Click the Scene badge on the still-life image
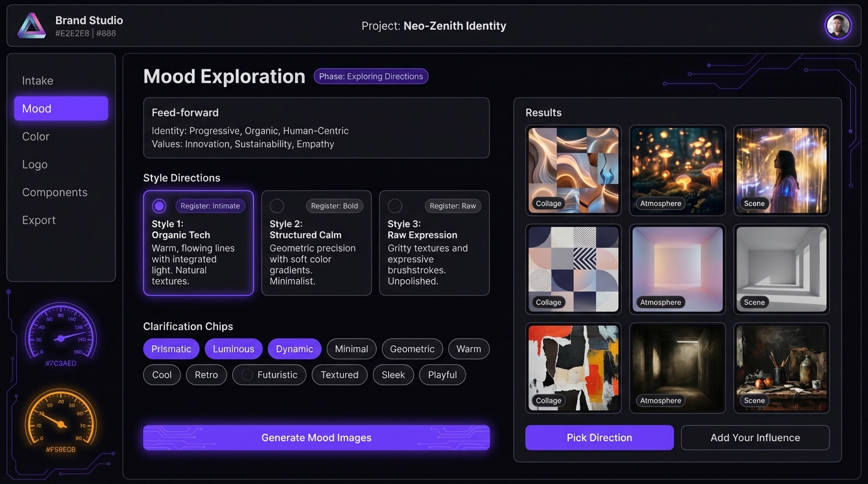The height and width of the screenshot is (484, 868). (754, 400)
